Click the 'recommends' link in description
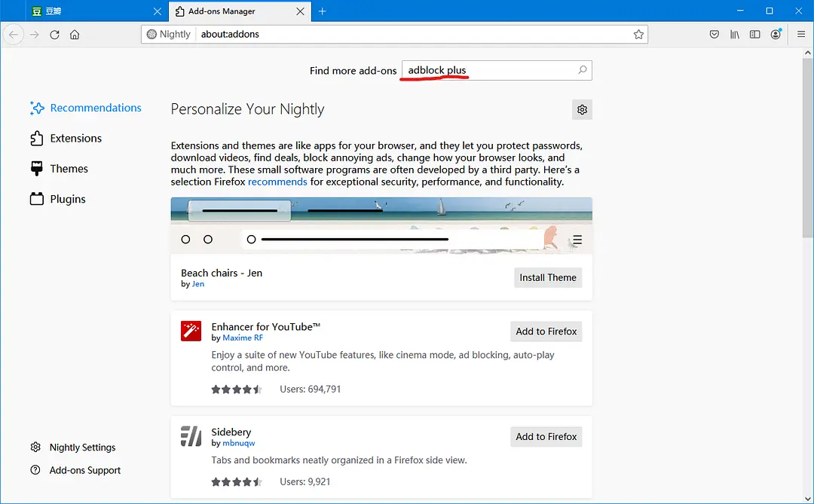The image size is (814, 504). (277, 182)
